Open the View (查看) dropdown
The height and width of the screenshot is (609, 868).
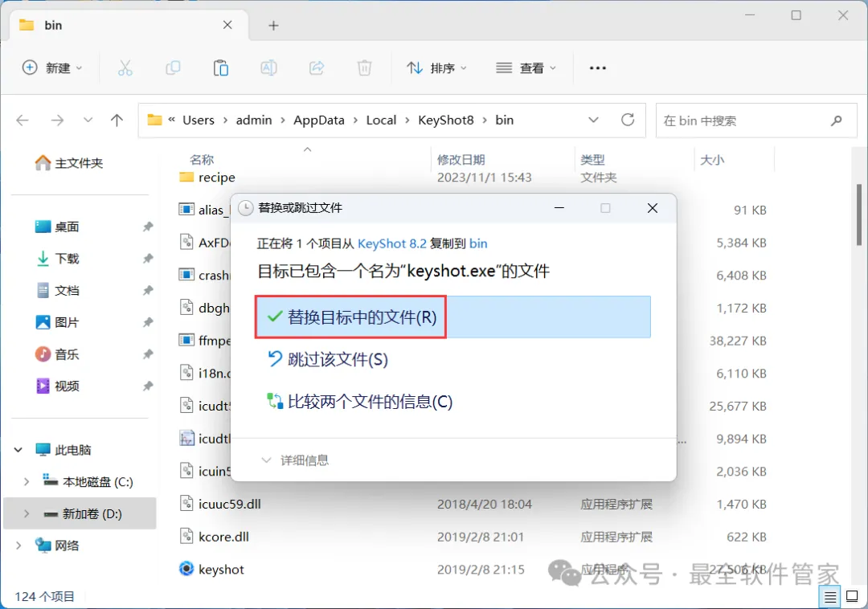[x=526, y=68]
